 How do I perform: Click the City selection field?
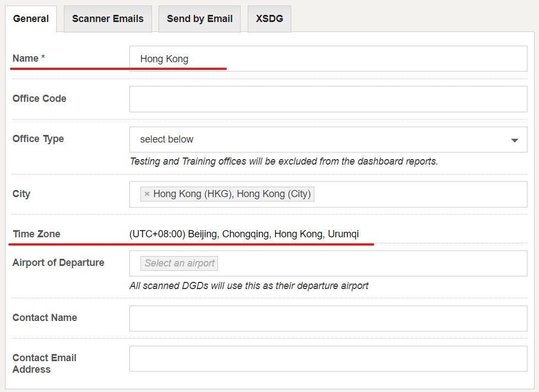[328, 194]
